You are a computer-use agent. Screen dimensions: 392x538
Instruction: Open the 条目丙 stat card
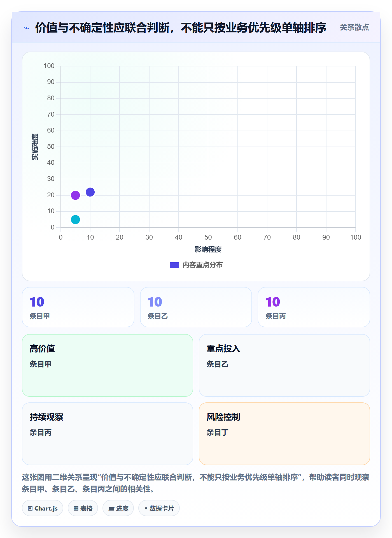point(314,307)
